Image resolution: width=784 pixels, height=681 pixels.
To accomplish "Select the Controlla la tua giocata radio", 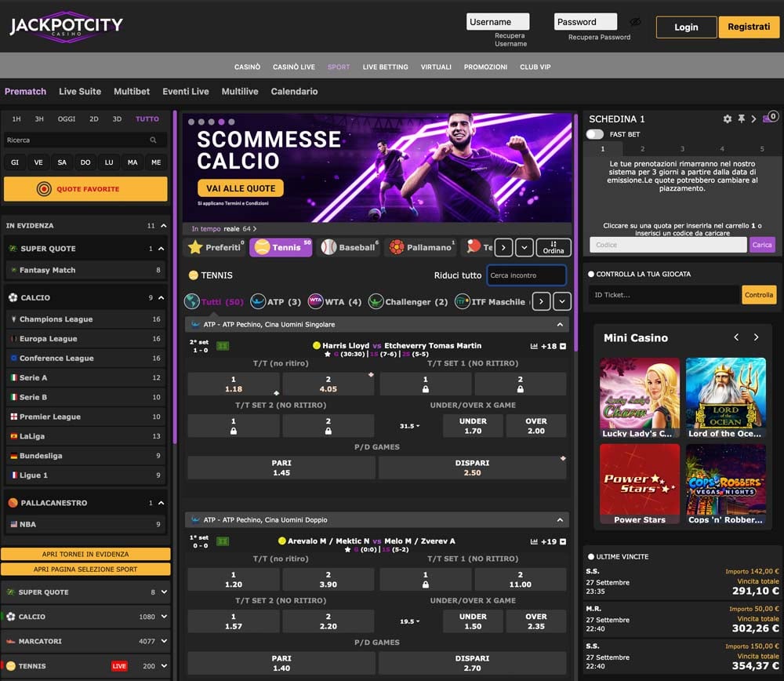I will pyautogui.click(x=591, y=274).
